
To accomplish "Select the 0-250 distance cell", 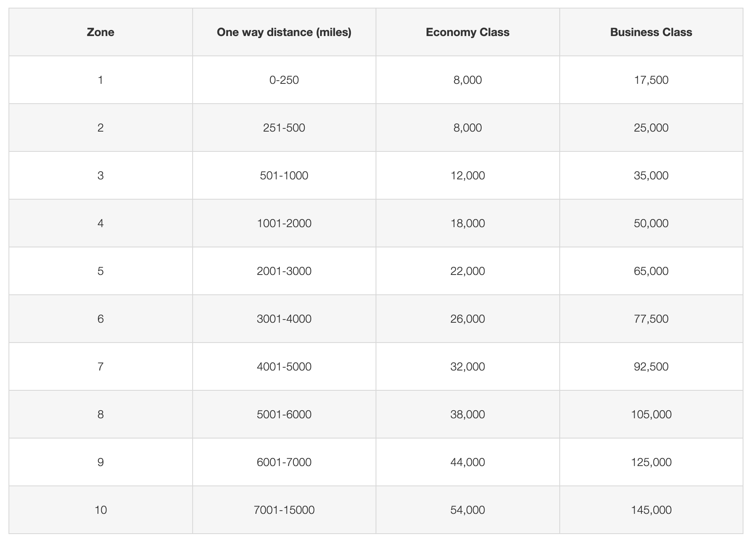I will click(284, 80).
